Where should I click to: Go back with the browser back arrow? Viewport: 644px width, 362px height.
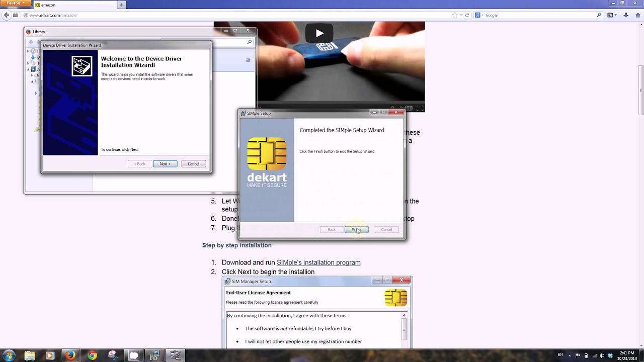7,15
